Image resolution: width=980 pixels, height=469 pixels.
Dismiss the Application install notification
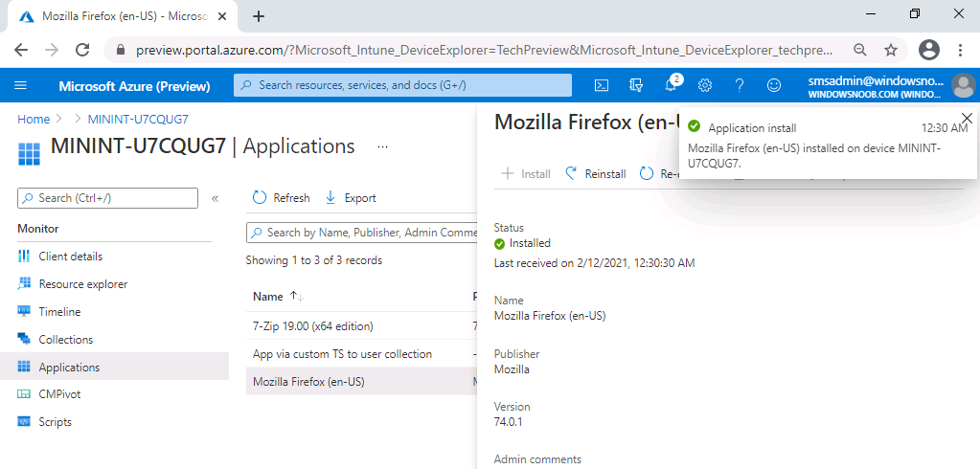pyautogui.click(x=967, y=118)
